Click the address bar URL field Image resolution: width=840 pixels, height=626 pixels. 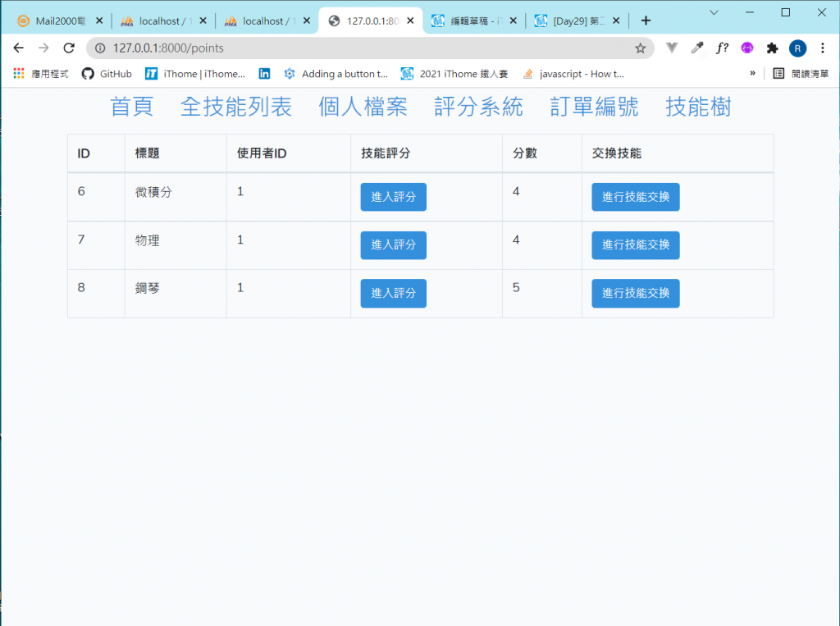point(370,48)
